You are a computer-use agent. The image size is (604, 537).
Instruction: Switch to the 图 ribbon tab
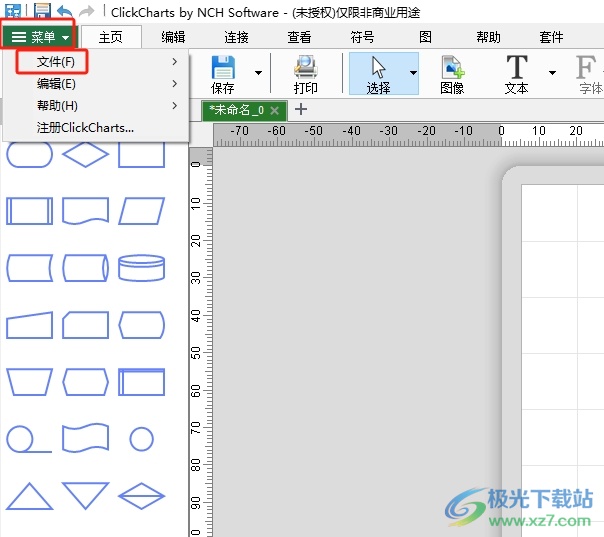point(425,37)
